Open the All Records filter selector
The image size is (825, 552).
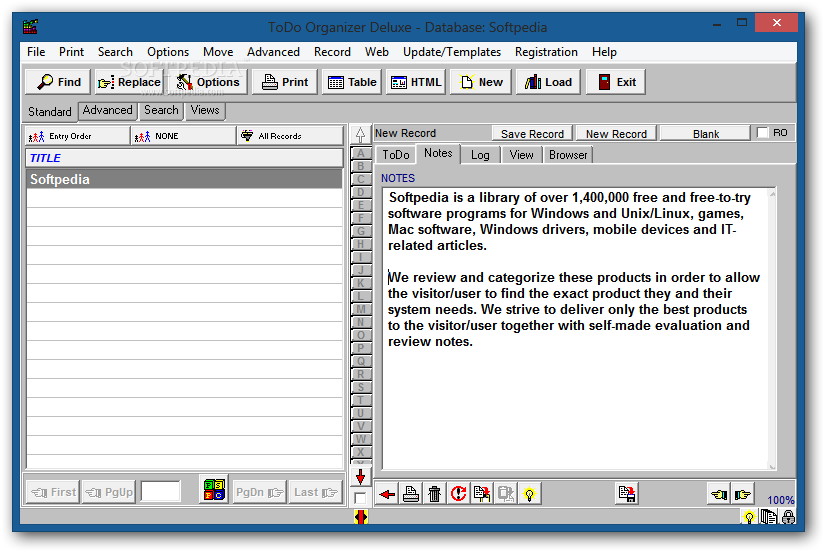pyautogui.click(x=290, y=136)
